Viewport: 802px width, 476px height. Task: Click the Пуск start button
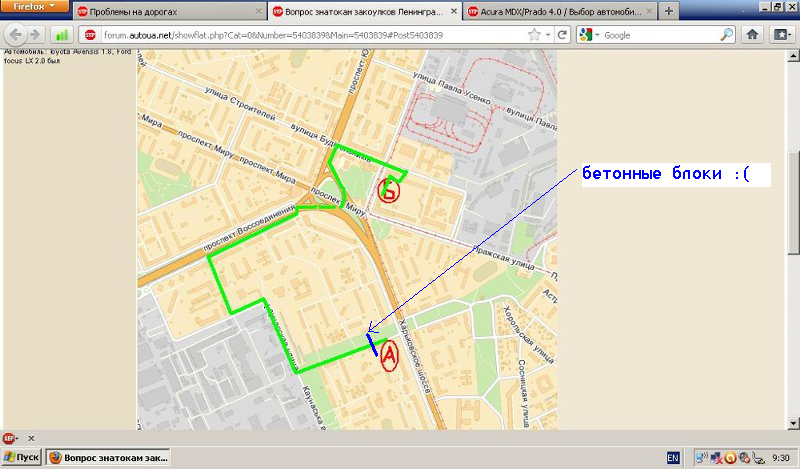point(22,457)
